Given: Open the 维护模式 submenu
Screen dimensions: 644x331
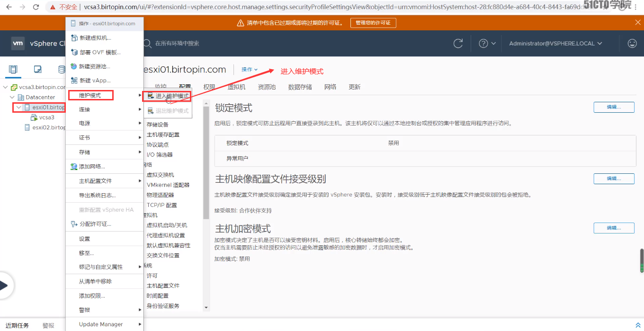Looking at the screenshot, I should [104, 95].
